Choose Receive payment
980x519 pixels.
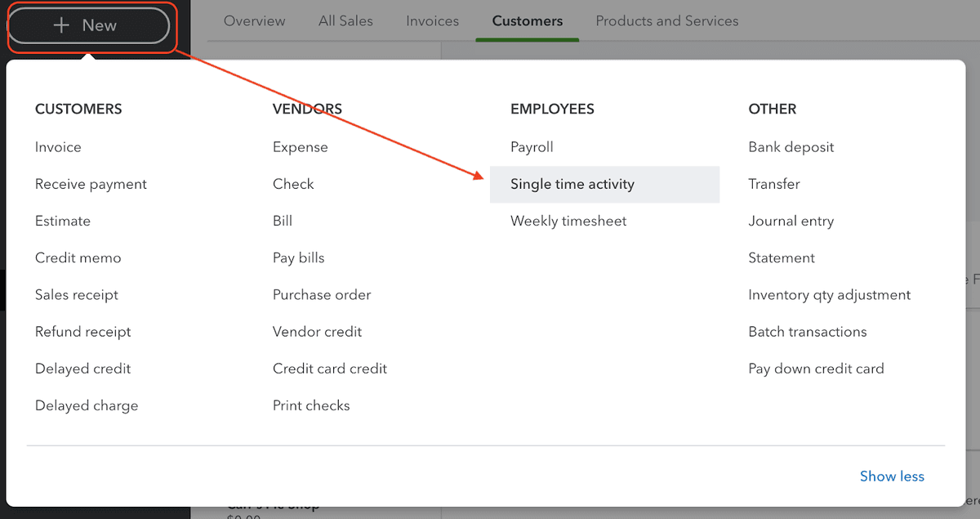tap(91, 184)
